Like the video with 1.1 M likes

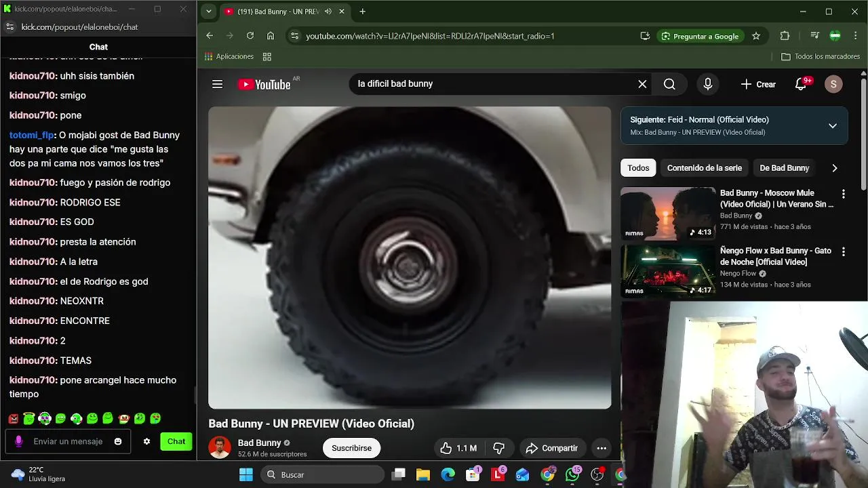coord(458,448)
